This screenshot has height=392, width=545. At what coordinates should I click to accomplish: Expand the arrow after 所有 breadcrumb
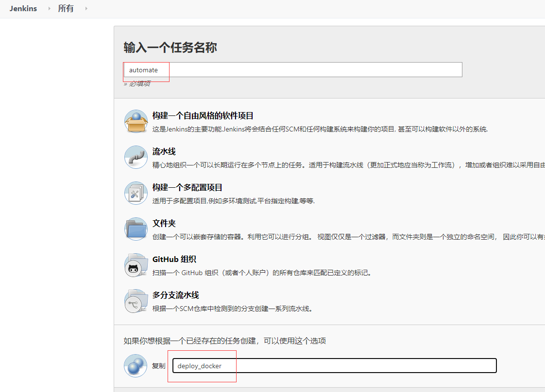tap(86, 9)
